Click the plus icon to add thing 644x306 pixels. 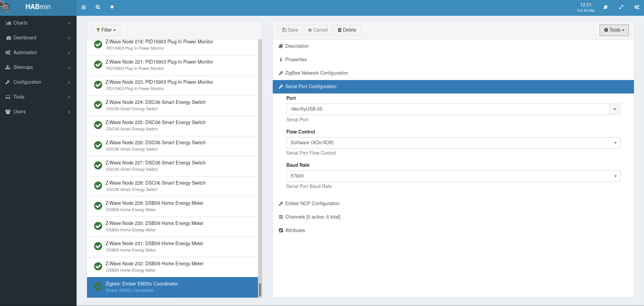click(112, 7)
